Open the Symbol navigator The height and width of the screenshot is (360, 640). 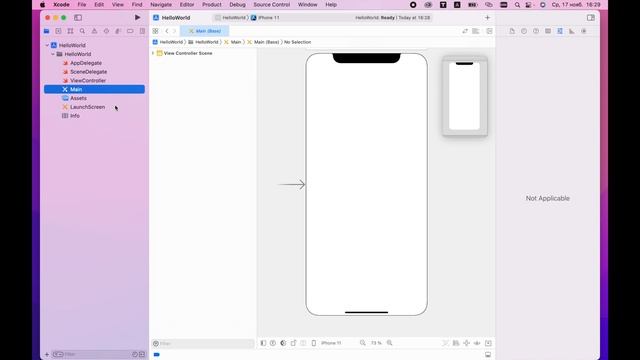70,31
